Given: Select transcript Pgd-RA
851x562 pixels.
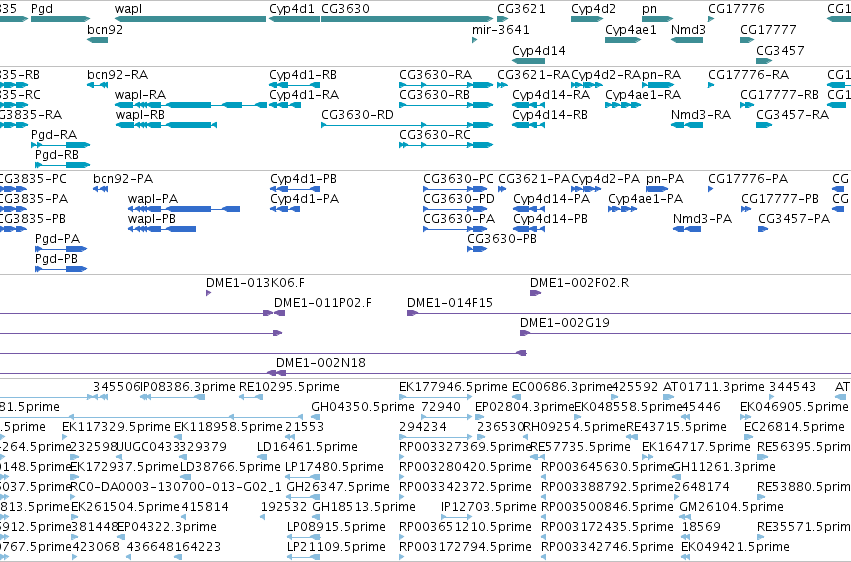Looking at the screenshot, I should 54,135.
